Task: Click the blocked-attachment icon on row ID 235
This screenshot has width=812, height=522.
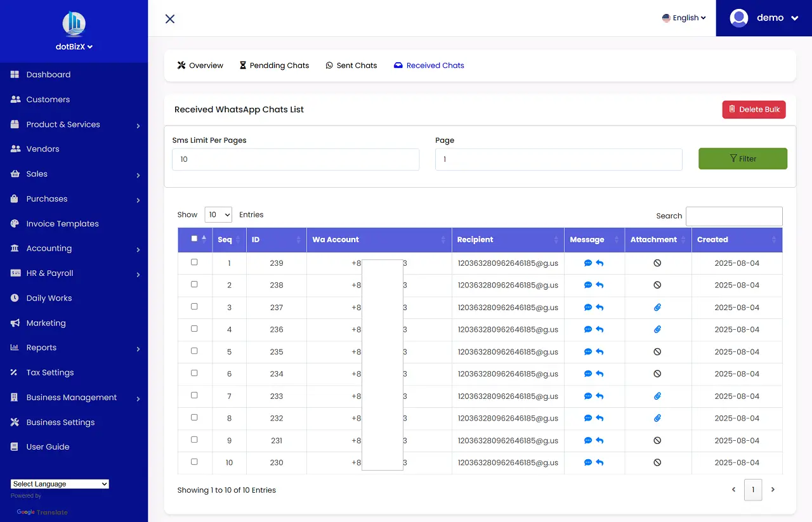Action: click(657, 351)
